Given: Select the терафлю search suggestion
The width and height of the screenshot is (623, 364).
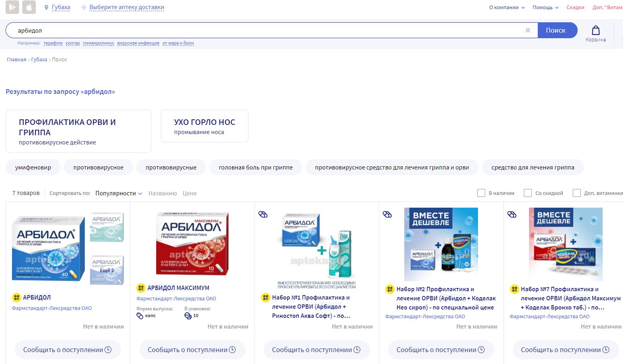Looking at the screenshot, I should 53,43.
